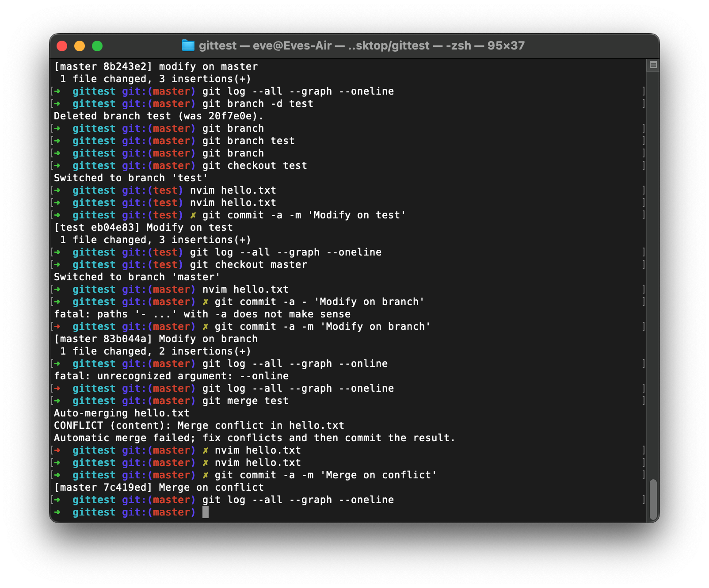Image resolution: width=709 pixels, height=588 pixels.
Task: Click the red error arrow before 'git merge' conflict nvim prompt
Action: (57, 451)
